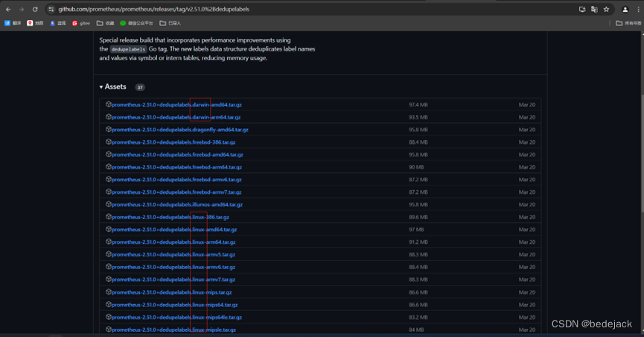
Task: Open the all bookmarks folder at right
Action: [628, 23]
